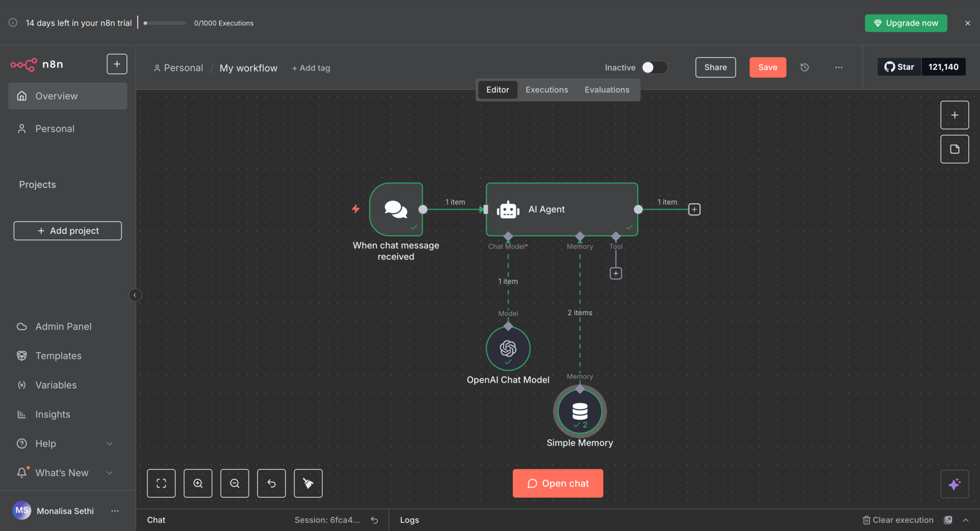Click the Share button
This screenshot has height=531, width=980.
(715, 67)
